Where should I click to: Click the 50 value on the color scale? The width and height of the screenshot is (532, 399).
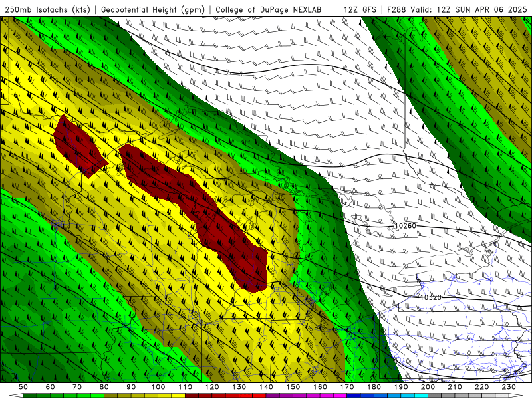[x=23, y=387]
